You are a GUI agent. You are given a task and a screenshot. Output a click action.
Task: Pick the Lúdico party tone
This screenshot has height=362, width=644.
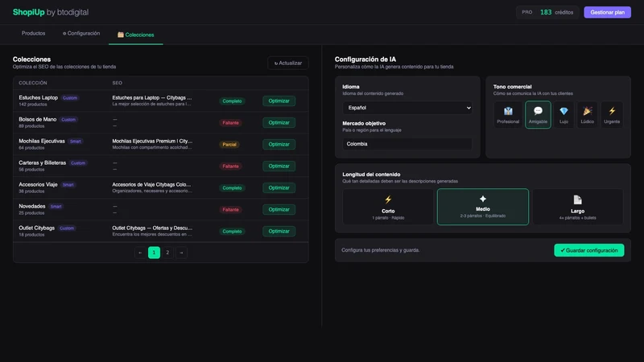pyautogui.click(x=588, y=114)
